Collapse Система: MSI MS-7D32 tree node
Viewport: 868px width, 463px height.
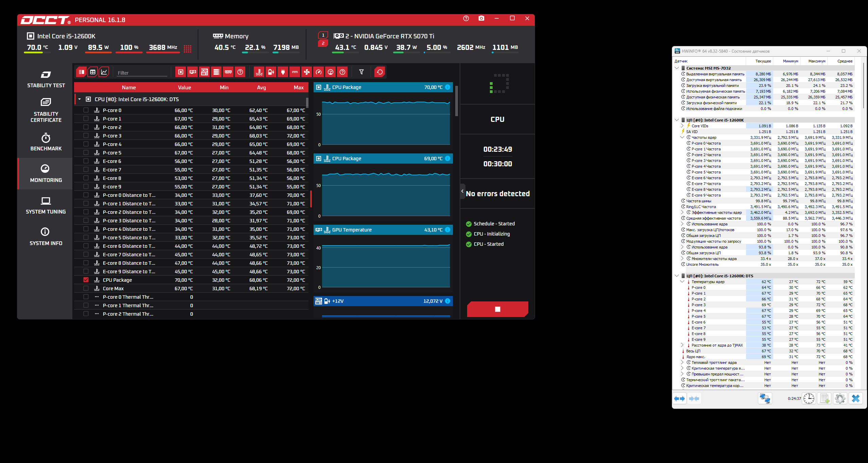677,68
